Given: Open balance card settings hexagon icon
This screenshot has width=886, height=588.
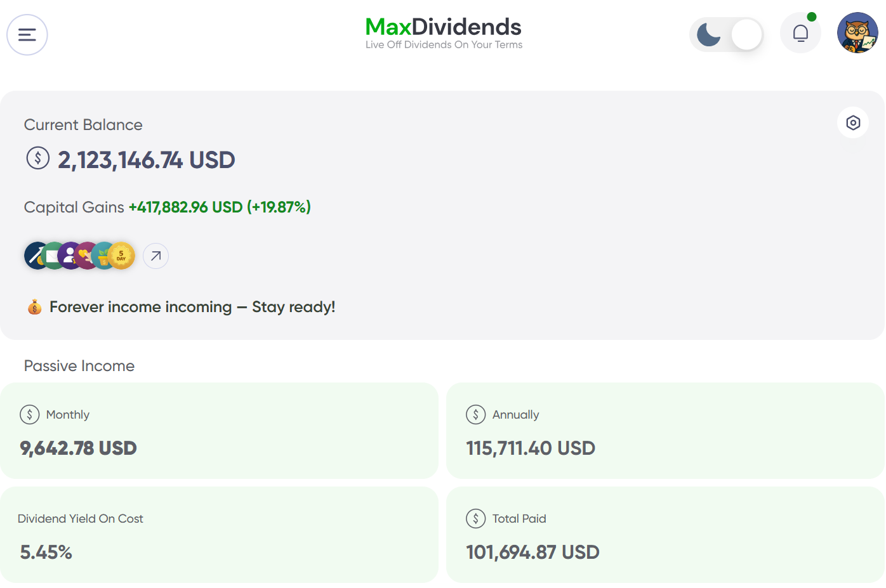Looking at the screenshot, I should [x=853, y=122].
